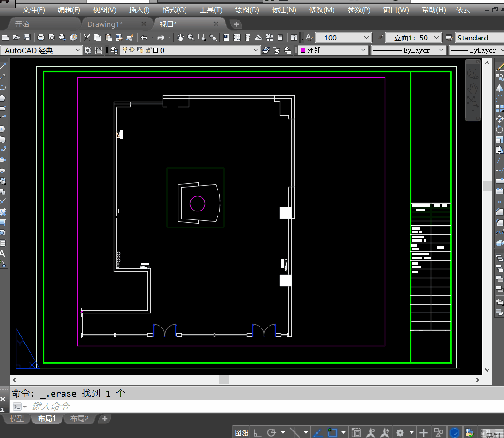Image resolution: width=504 pixels, height=438 pixels.
Task: Click the Copy icon in the toolbar
Action: coord(98,38)
